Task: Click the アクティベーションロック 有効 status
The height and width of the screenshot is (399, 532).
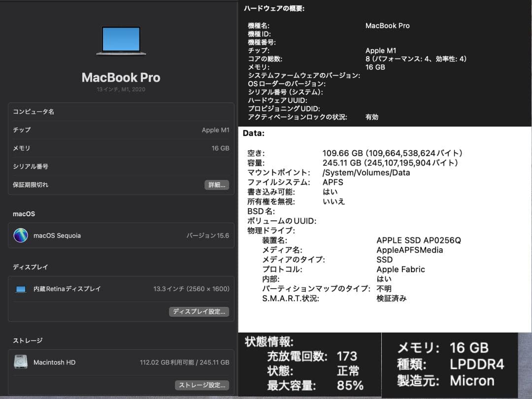Action: [x=371, y=117]
